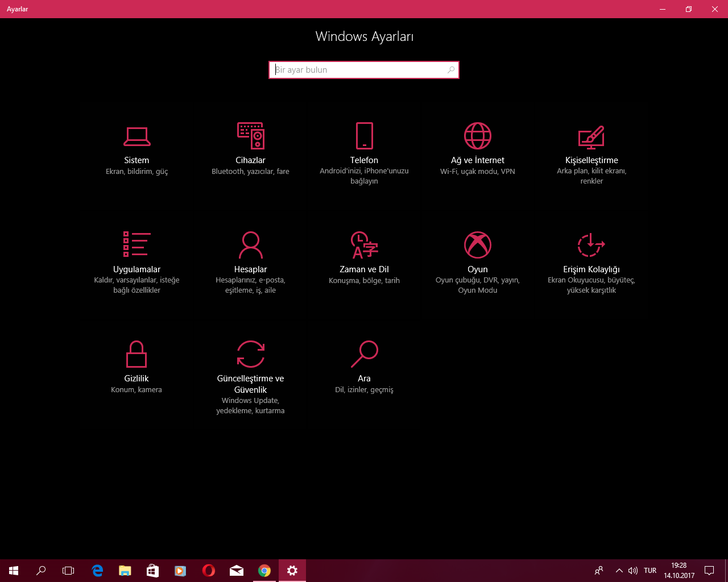Show hidden tray icons chevron
This screenshot has height=582, width=728.
(x=619, y=571)
